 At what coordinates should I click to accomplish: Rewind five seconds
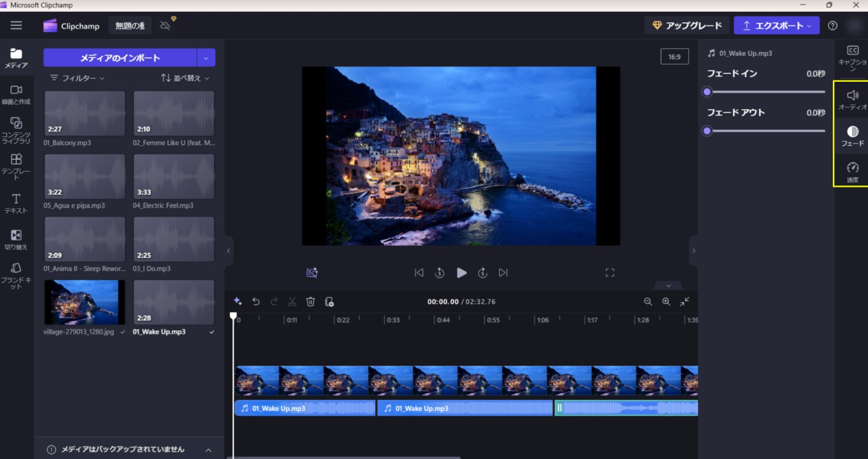click(x=440, y=273)
